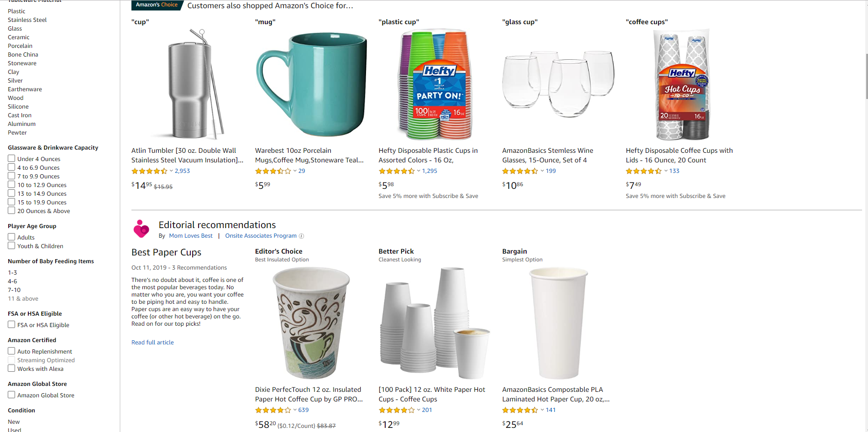
Task: Tick the FSA or HSA Eligible checkbox
Action: pos(11,325)
